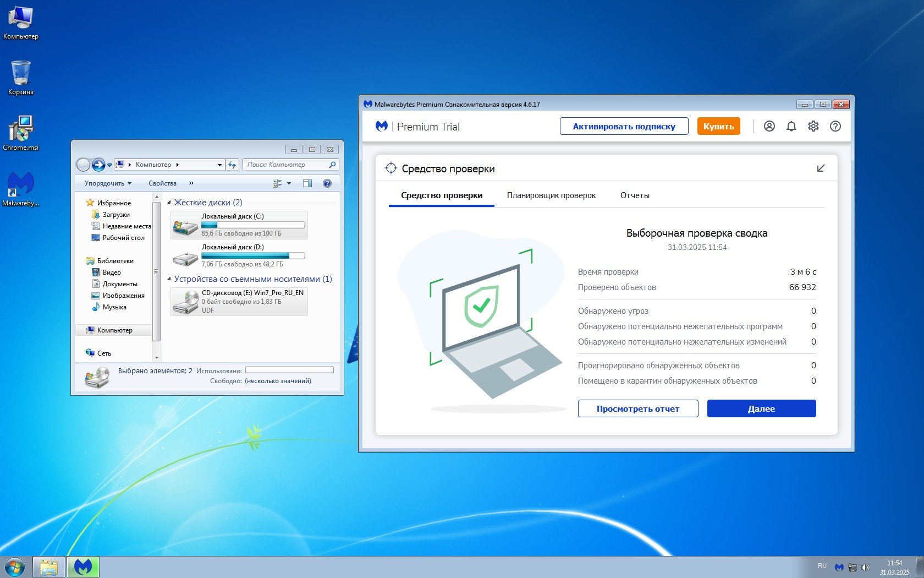The width and height of the screenshot is (924, 578).
Task: Open Malwarebytes help question mark
Action: pos(835,126)
